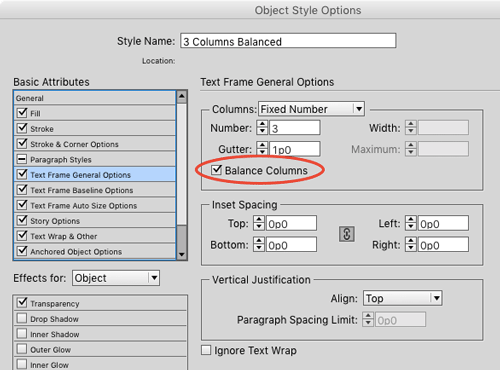Enable the Inner Glow effect checkbox
This screenshot has height=370, width=500.
click(x=22, y=364)
